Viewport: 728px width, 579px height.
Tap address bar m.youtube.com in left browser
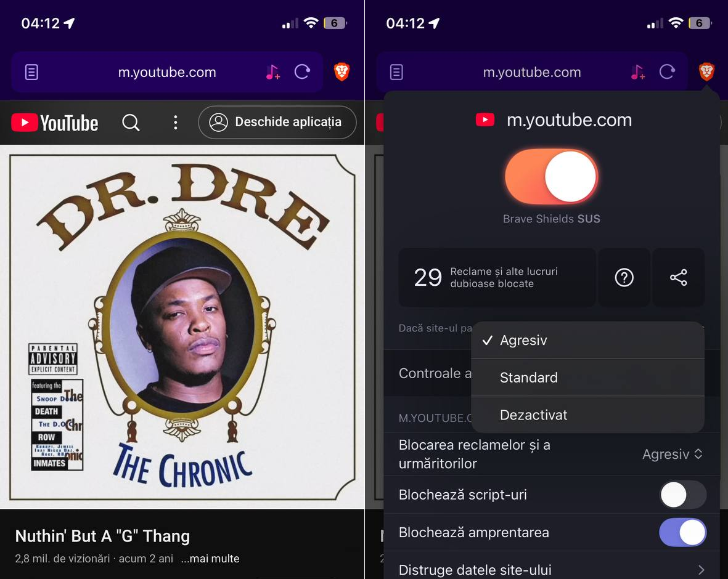[167, 72]
